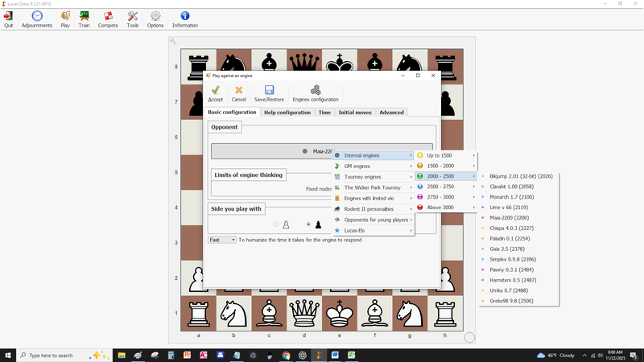Switch to the Initial moves tab
Viewport: 644px width, 362px height.
[x=356, y=113]
